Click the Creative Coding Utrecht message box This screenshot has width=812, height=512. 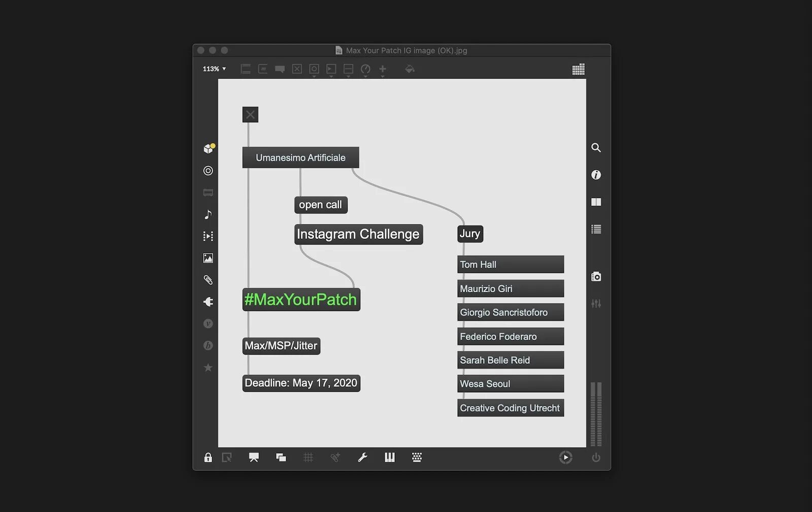click(x=511, y=408)
